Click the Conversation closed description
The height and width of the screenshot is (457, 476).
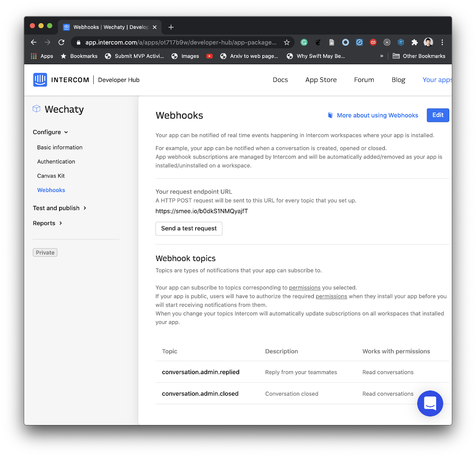pos(292,394)
